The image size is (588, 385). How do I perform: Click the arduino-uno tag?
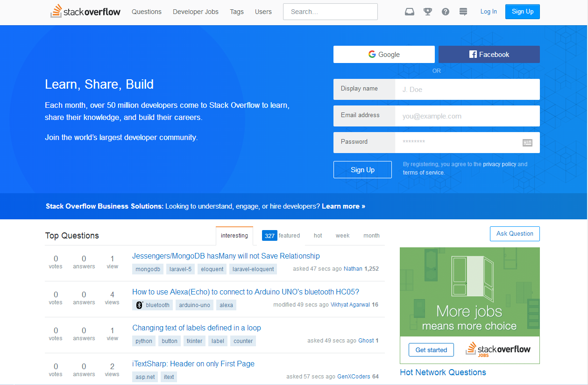[x=195, y=305]
